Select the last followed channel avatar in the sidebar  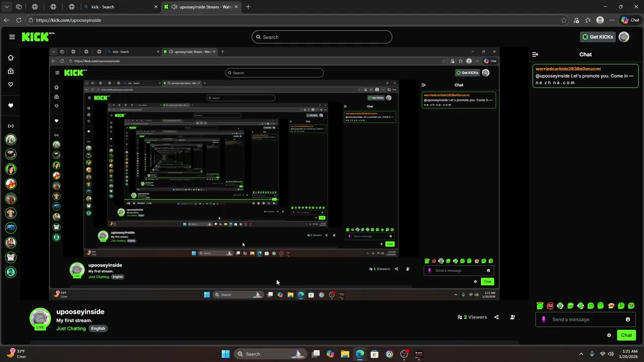[x=11, y=272]
